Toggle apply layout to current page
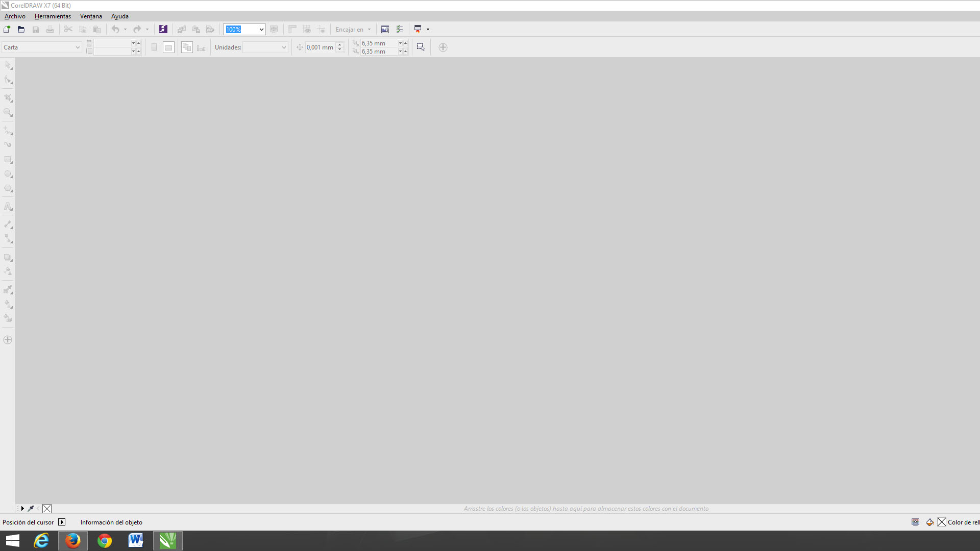980x551 pixels. 201,47
